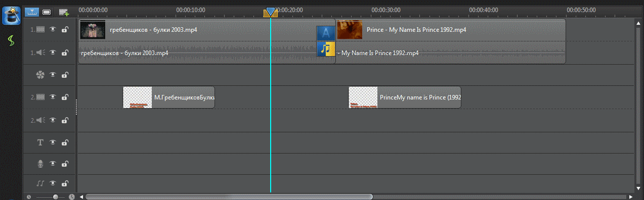Open the Magic Movie Wizard hat icon
The height and width of the screenshot is (200, 644).
pos(11,16)
